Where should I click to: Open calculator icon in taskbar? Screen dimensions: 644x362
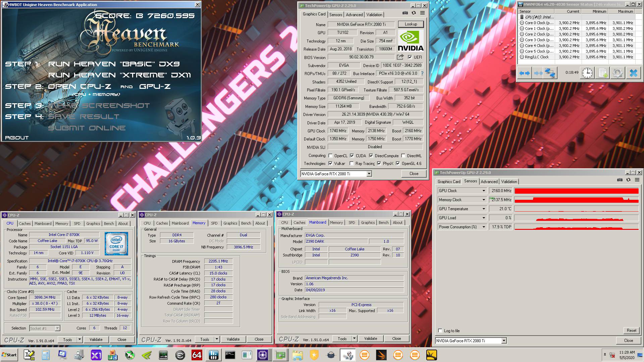point(46,355)
